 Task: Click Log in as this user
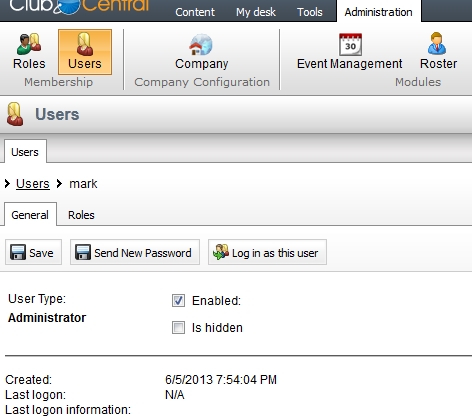(x=267, y=252)
